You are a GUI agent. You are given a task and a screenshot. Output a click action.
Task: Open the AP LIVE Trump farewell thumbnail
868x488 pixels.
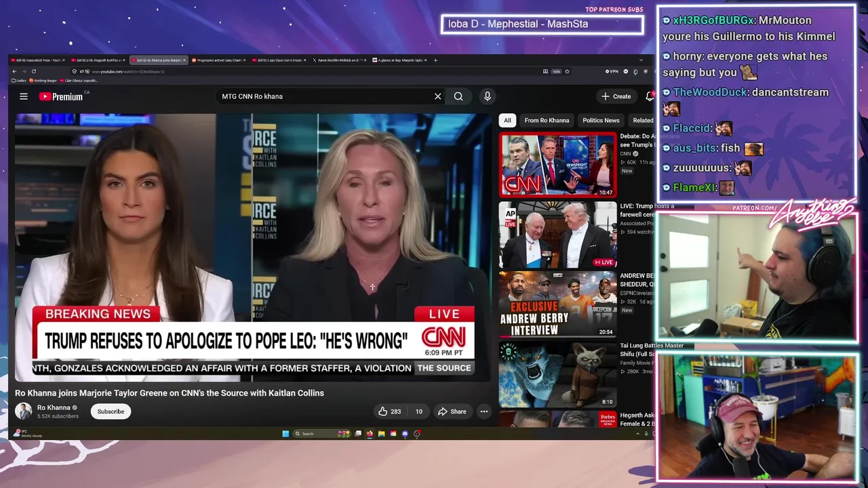tap(557, 235)
